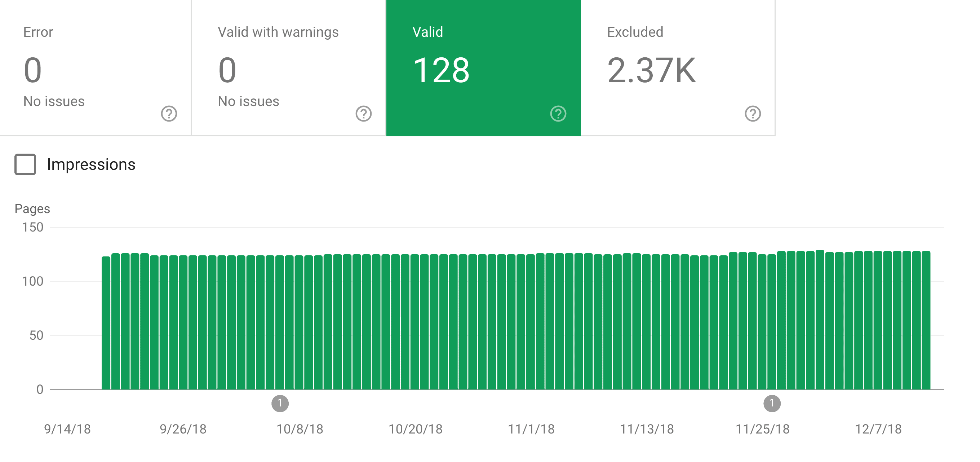Click the 9/26/18 date label
The width and height of the screenshot is (980, 462).
pyautogui.click(x=184, y=429)
